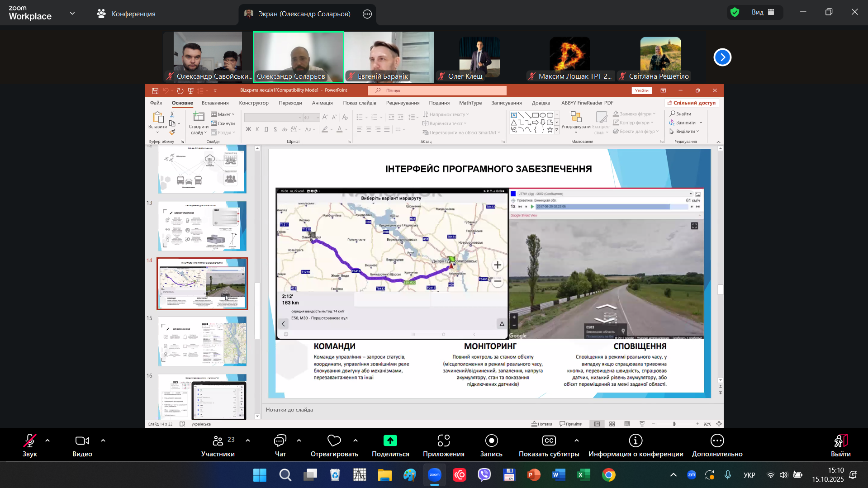Open the Participants list

click(218, 441)
